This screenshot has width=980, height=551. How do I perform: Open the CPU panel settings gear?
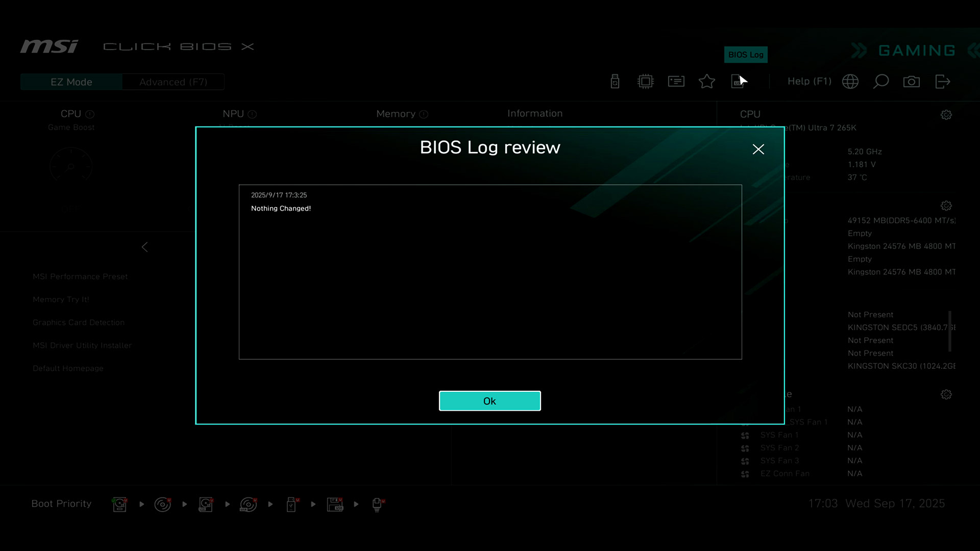[x=946, y=115]
